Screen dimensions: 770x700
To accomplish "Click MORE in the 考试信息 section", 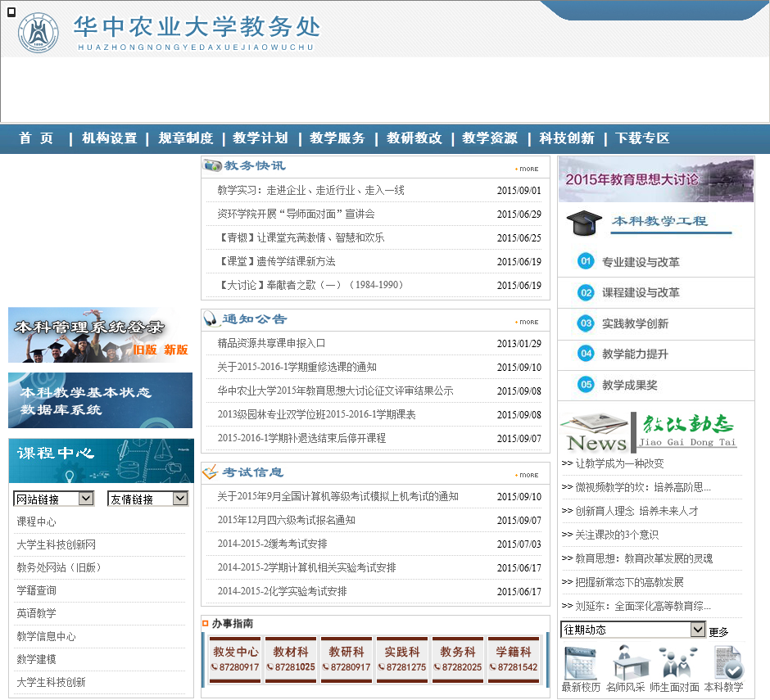I will tap(527, 475).
